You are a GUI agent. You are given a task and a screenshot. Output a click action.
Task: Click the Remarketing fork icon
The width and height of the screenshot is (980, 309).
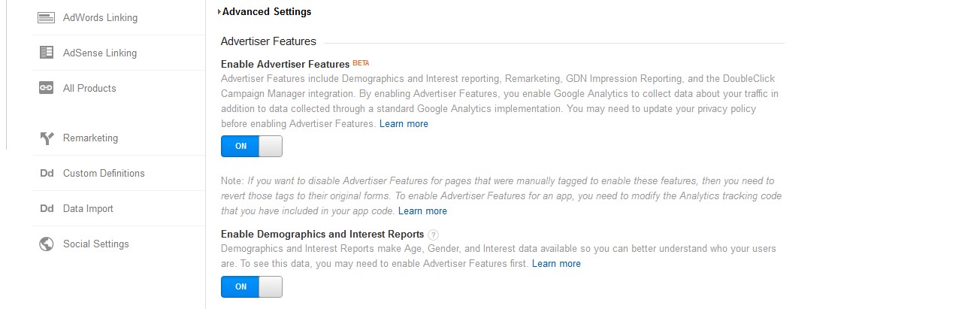tap(46, 138)
